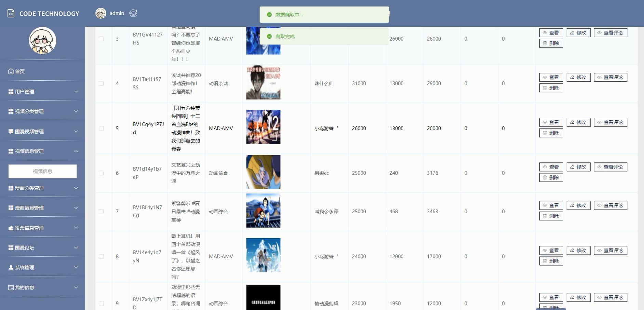The image size is (644, 310).
Task: Click the 数据爬取中 notification message
Action: coord(324,15)
